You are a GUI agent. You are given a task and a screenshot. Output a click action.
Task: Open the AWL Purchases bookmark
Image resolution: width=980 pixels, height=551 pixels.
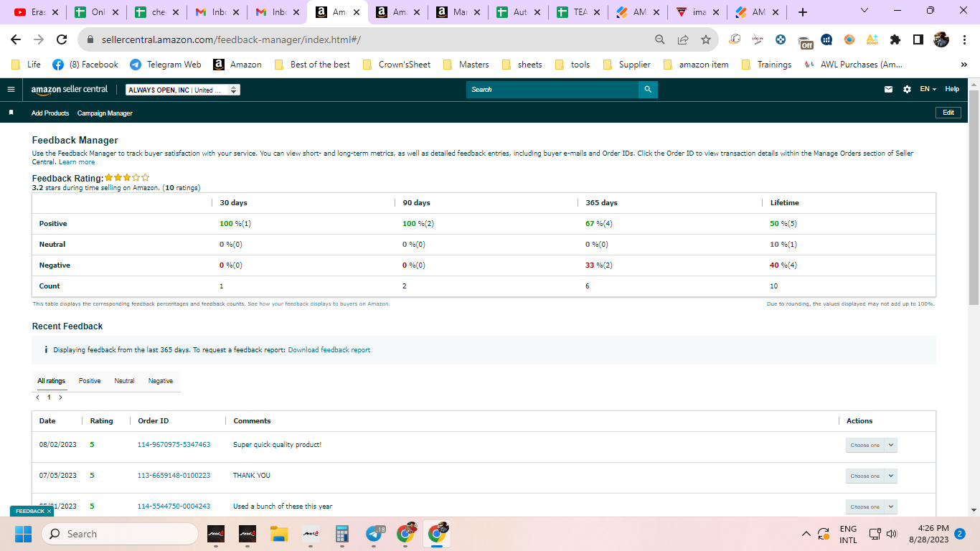(853, 65)
